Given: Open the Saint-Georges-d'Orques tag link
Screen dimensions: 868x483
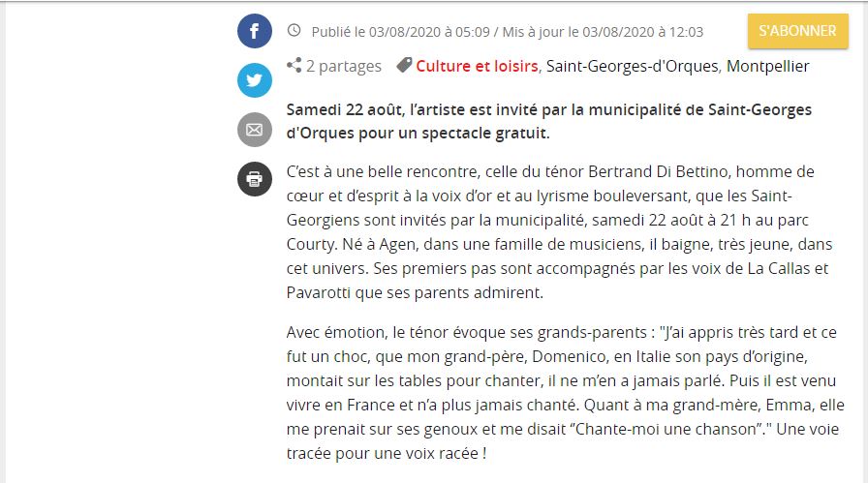Looking at the screenshot, I should [x=633, y=66].
